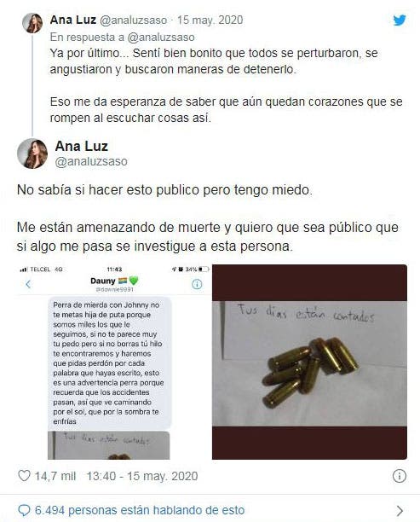Open '6.494 personas están hablando de esto'
Viewport: 420px width, 522px height.
(140, 510)
